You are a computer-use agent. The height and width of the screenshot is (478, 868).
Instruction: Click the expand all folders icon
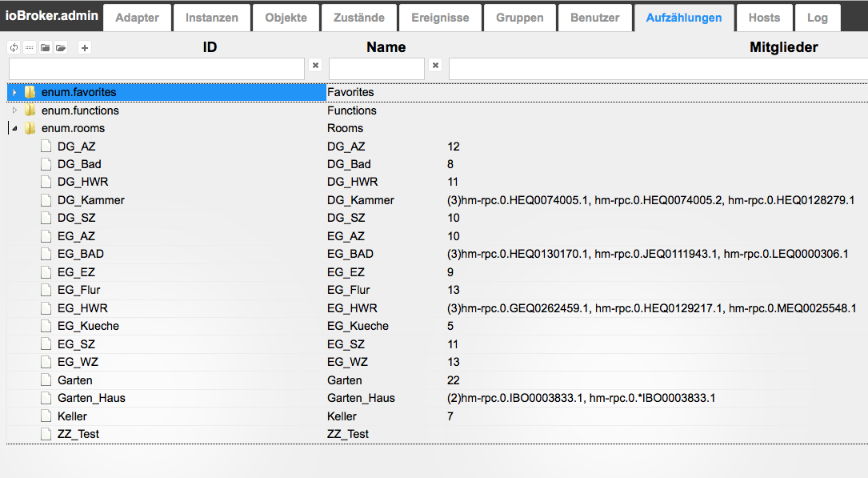(x=61, y=48)
